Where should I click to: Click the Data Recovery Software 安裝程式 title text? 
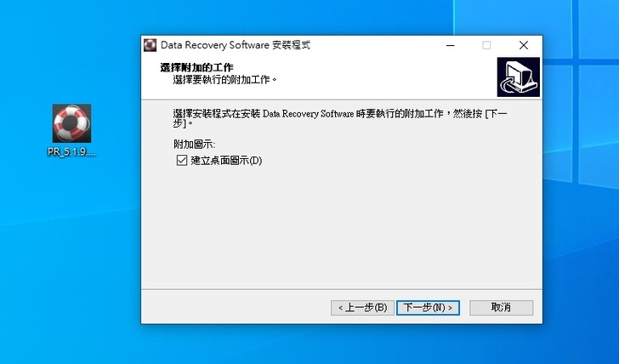point(236,45)
